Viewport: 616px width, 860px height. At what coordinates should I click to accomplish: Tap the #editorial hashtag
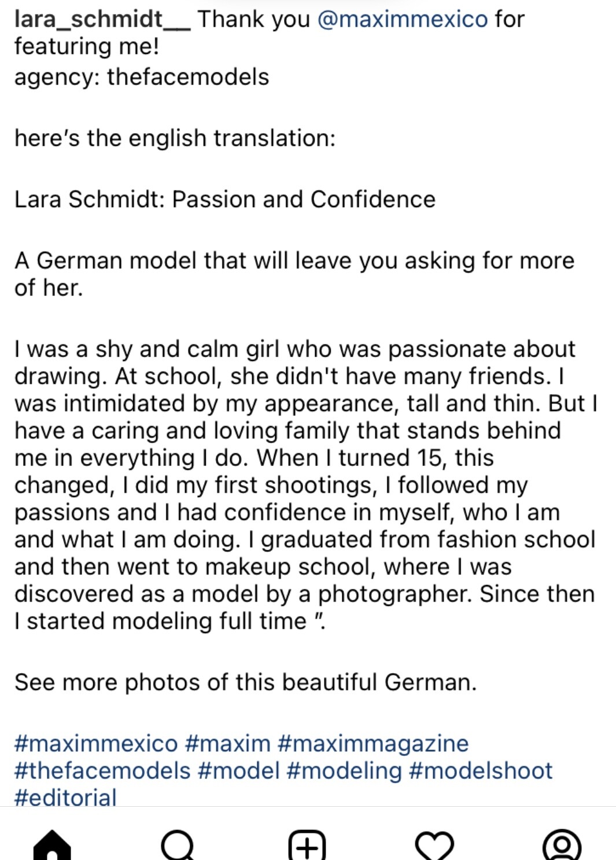click(x=65, y=797)
